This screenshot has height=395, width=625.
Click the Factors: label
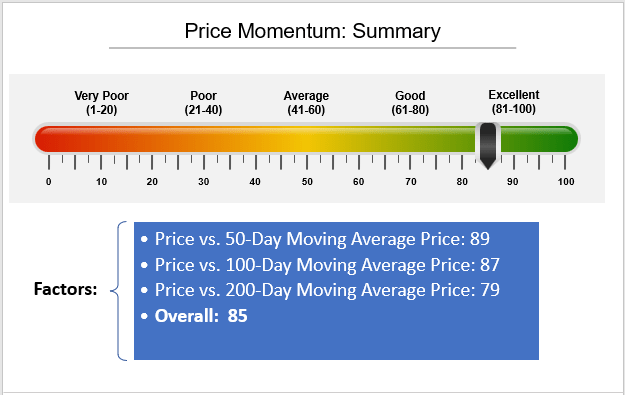coord(65,289)
